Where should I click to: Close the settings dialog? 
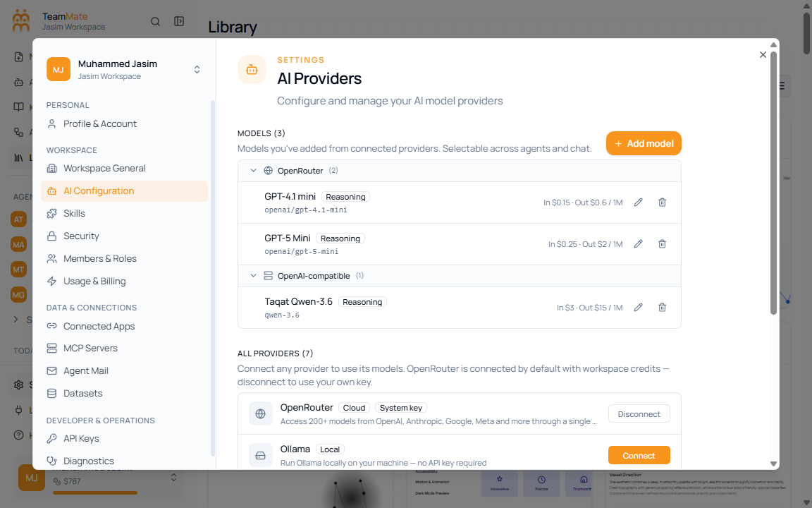pyautogui.click(x=763, y=54)
